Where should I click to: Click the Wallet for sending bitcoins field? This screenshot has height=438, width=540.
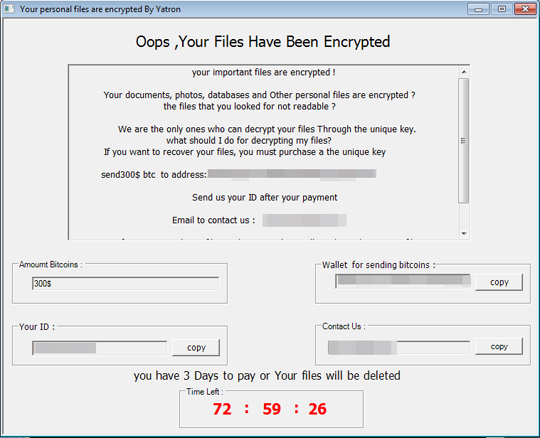pyautogui.click(x=403, y=281)
